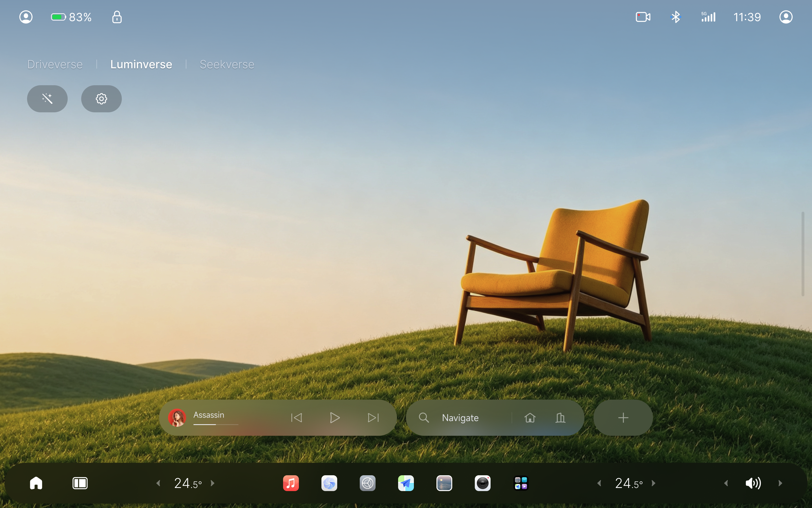Open the wallpaper gallery app in dock
The width and height of the screenshot is (812, 508).
[444, 483]
